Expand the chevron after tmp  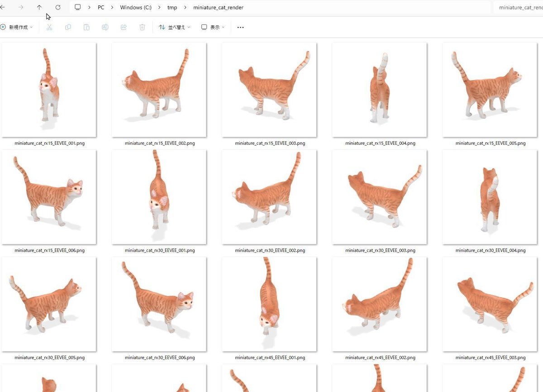[x=185, y=7]
